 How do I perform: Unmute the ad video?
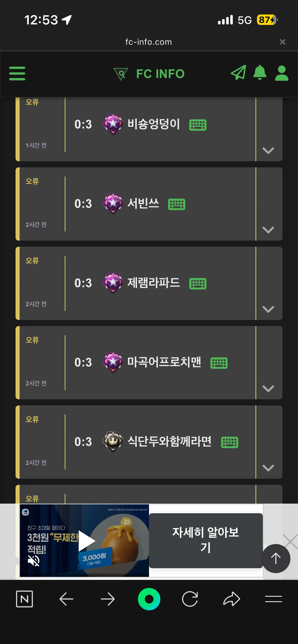click(x=34, y=561)
